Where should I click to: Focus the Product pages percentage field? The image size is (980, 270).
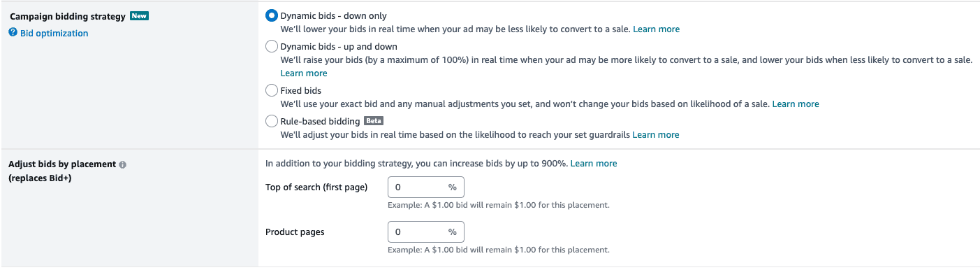(426, 232)
